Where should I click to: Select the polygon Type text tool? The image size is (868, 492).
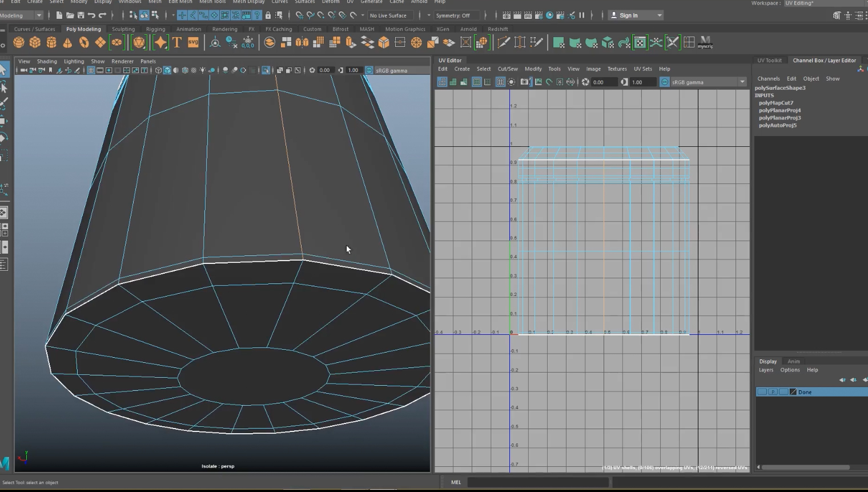pyautogui.click(x=177, y=42)
